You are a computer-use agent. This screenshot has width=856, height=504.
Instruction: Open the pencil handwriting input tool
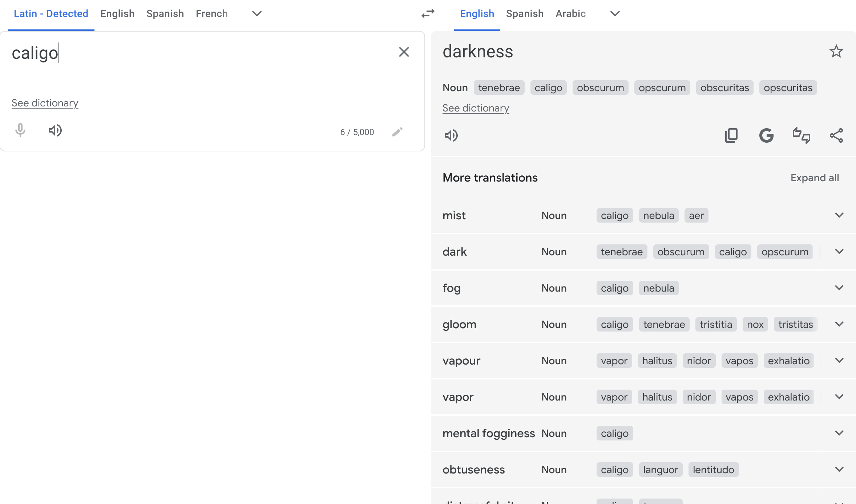397,132
